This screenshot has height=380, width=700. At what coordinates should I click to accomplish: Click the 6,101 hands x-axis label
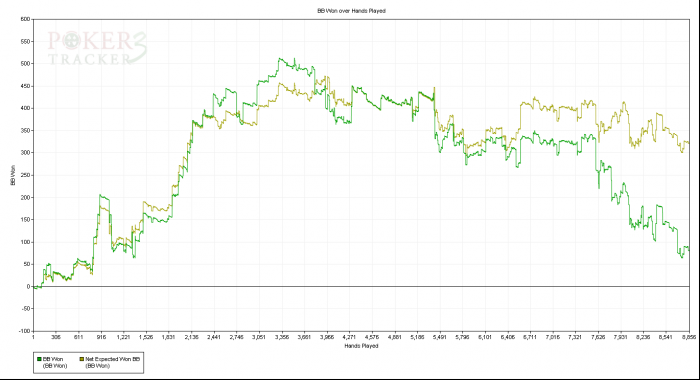coord(485,337)
